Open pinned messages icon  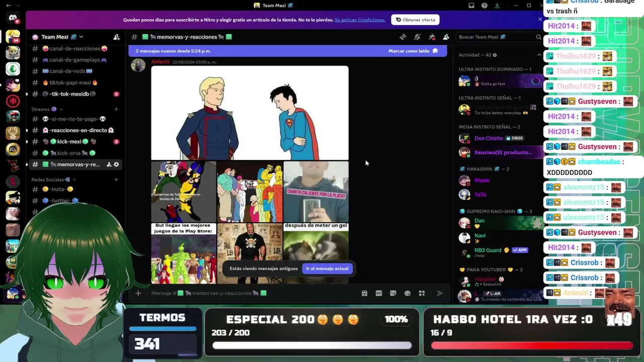click(432, 37)
